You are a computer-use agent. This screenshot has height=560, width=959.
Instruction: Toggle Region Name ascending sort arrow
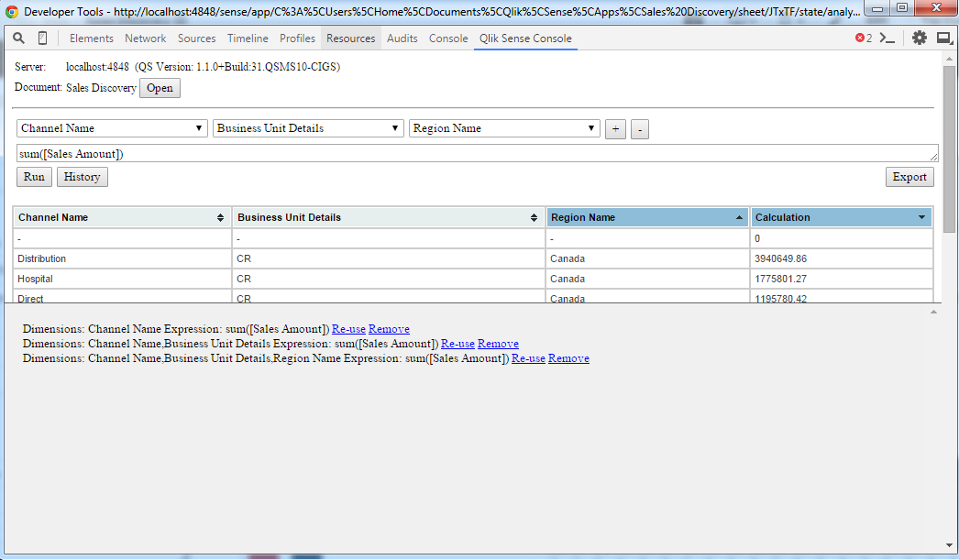(x=739, y=217)
